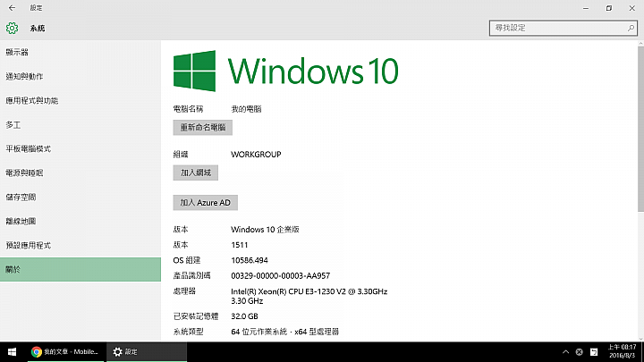Viewport: 644px width, 362px height.
Task: Select 平板電腦模式 in the sidebar
Action: (80, 148)
